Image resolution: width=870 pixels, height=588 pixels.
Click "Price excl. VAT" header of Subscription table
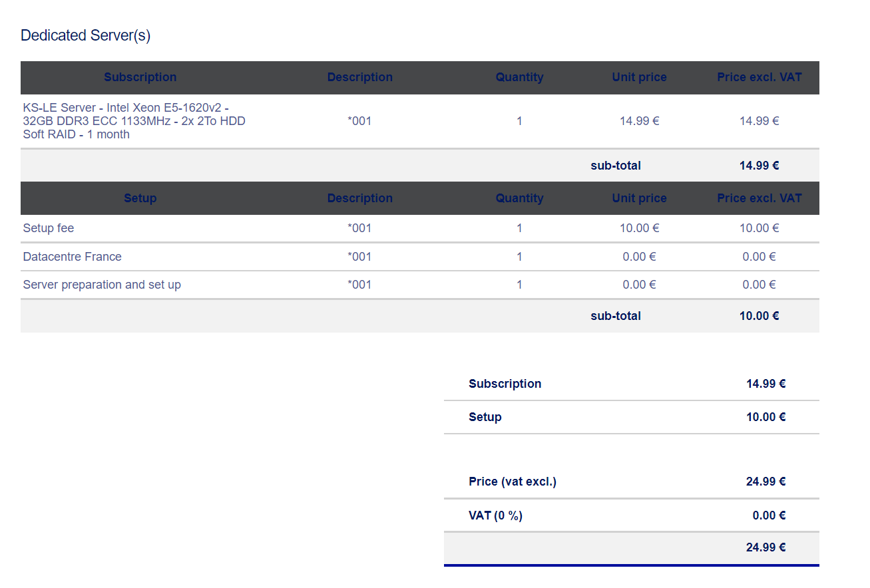(x=760, y=77)
